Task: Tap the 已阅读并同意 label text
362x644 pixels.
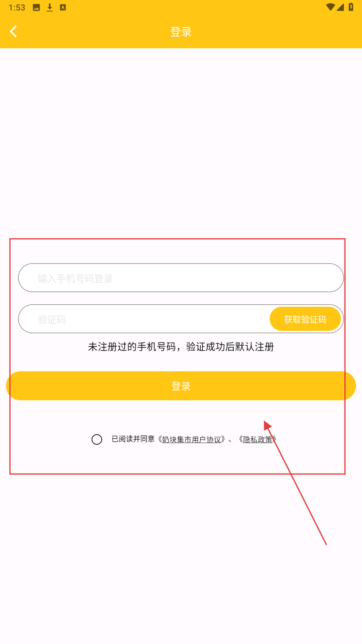Action: tap(133, 439)
